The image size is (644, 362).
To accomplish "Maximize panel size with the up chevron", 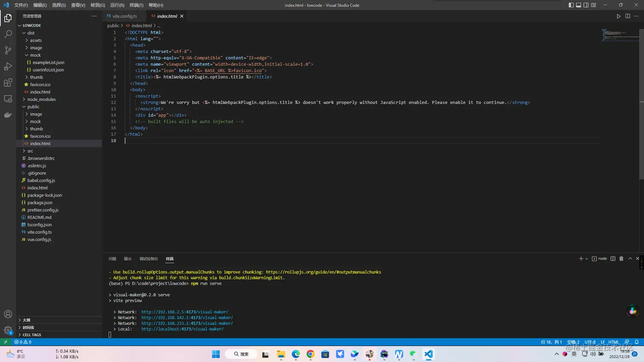I will (x=630, y=259).
